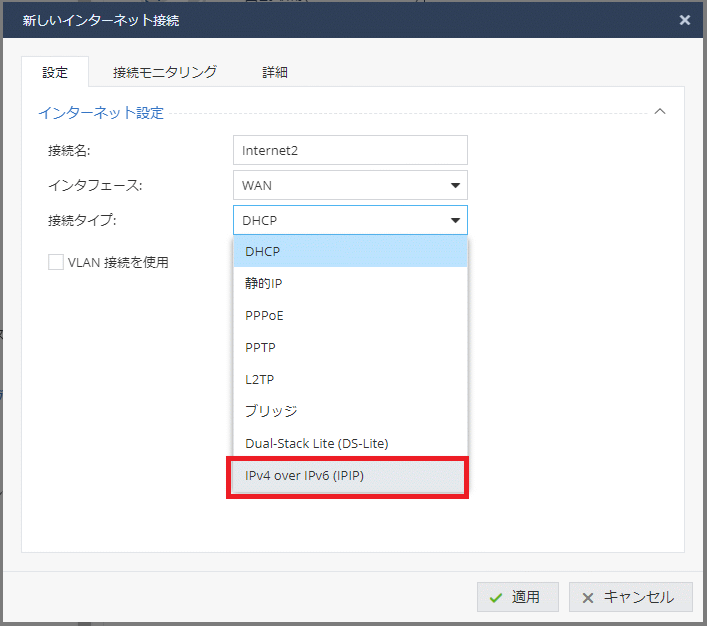Open the インタフェース WAN dropdown
The height and width of the screenshot is (626, 707).
click(x=349, y=185)
